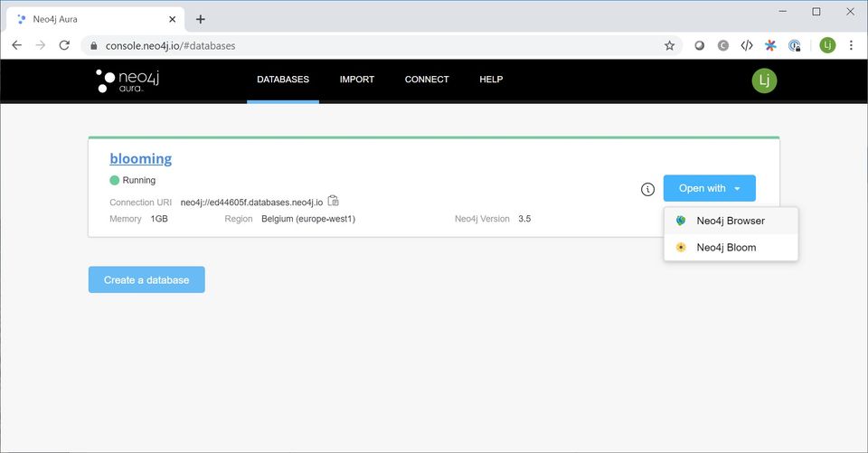Click the dark moon-shaped extension icon
Viewport: 868px width, 453px height.
click(700, 46)
